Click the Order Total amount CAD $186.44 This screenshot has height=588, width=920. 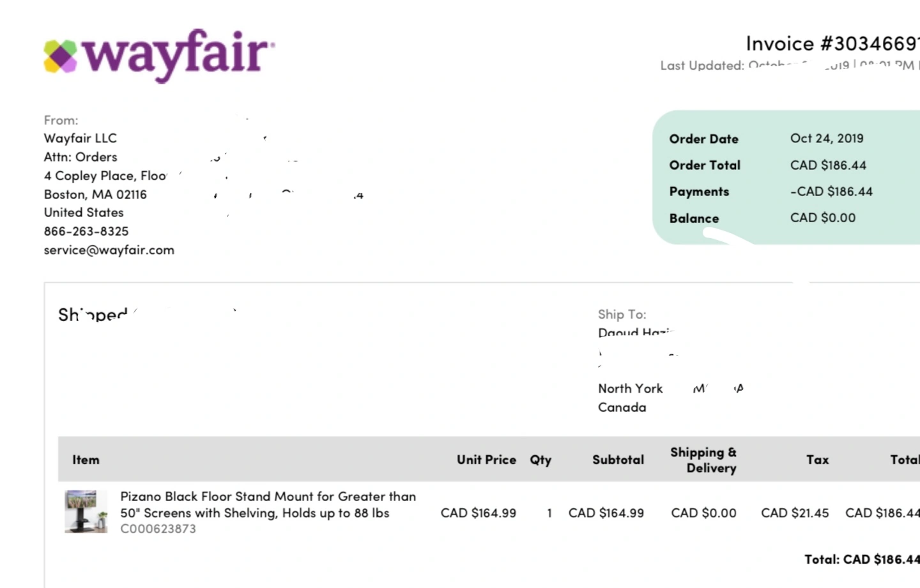[x=827, y=165]
